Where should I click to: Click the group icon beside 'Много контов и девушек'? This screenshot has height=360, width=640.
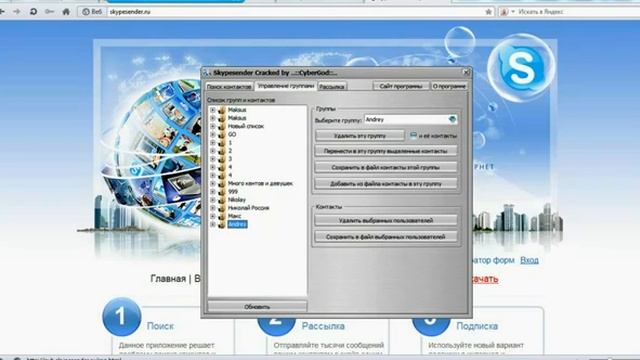[222, 183]
